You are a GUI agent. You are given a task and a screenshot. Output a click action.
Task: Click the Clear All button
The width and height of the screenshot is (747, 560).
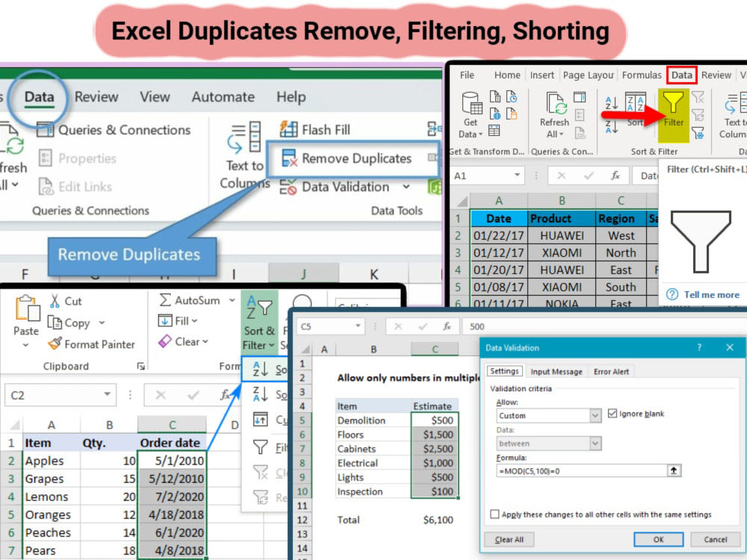pyautogui.click(x=509, y=539)
